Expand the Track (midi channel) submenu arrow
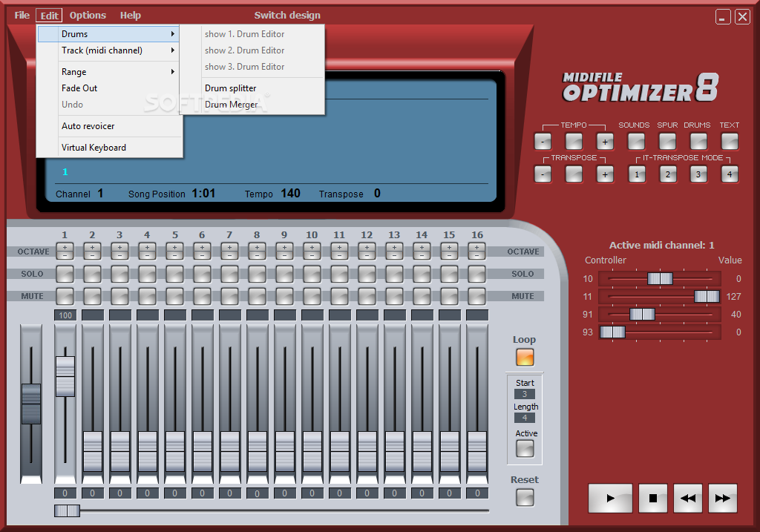The image size is (760, 532). (x=172, y=50)
